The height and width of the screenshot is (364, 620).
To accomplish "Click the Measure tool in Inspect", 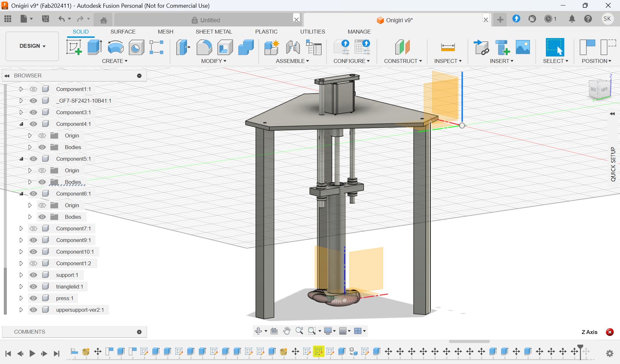I will click(448, 47).
